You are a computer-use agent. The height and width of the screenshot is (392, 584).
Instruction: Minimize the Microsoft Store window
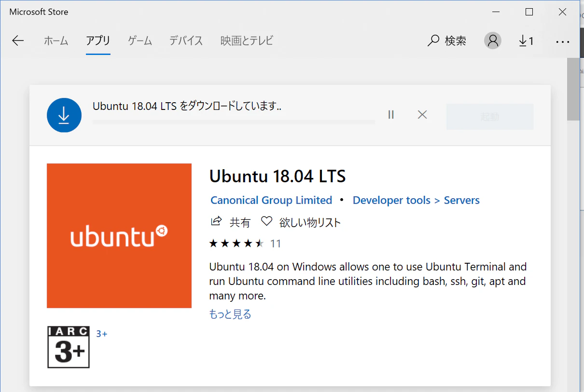click(x=496, y=12)
